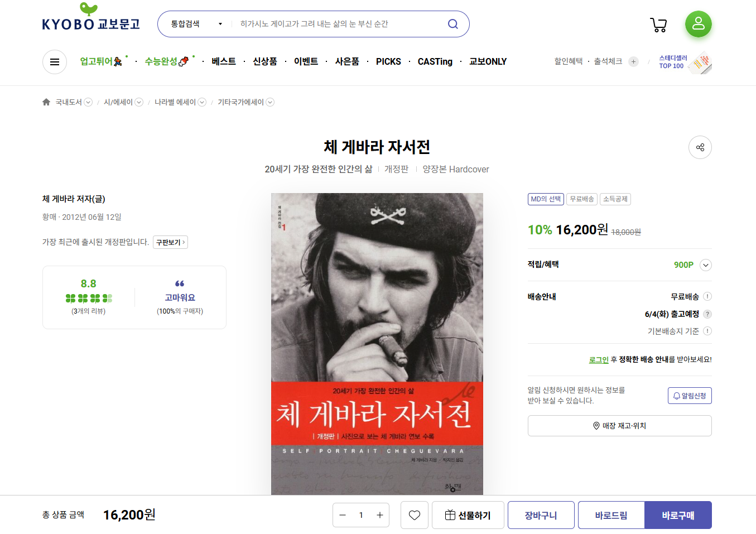Click the 스테디셀러 TOP 100 banner

[685, 62]
